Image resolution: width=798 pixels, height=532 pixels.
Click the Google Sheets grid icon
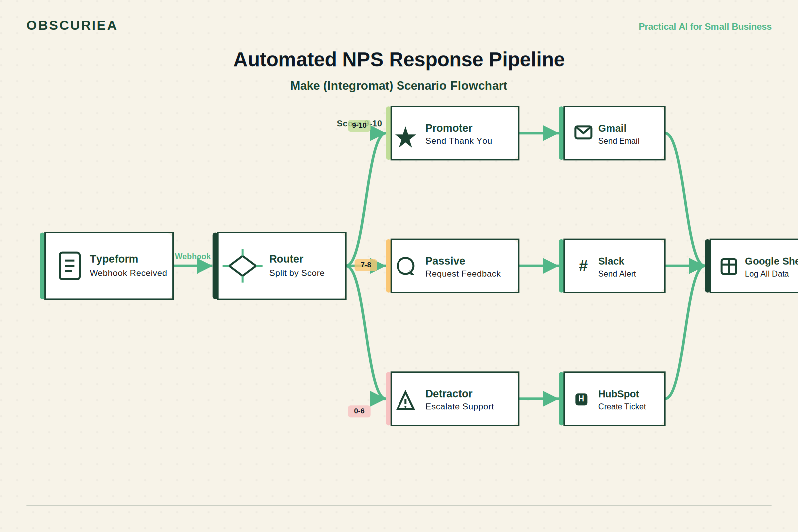coord(729,266)
